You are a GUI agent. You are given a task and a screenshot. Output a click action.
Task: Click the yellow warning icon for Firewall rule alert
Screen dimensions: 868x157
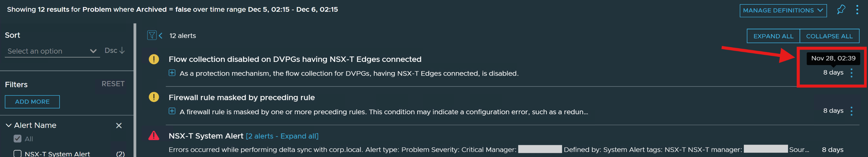click(154, 97)
